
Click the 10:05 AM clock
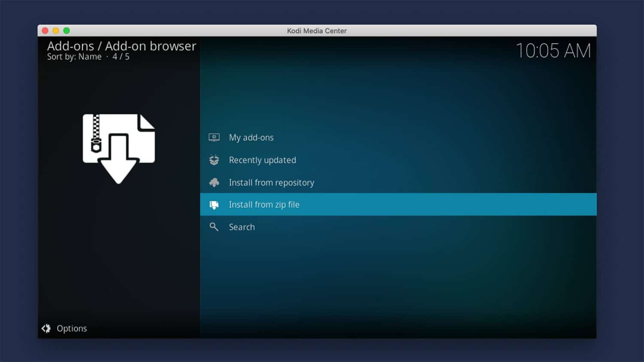point(553,51)
